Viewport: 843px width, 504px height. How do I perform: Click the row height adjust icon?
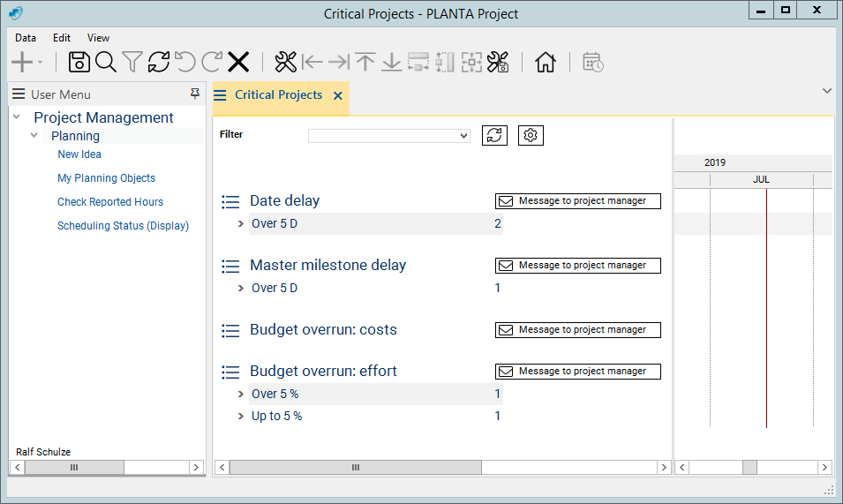coord(418,62)
